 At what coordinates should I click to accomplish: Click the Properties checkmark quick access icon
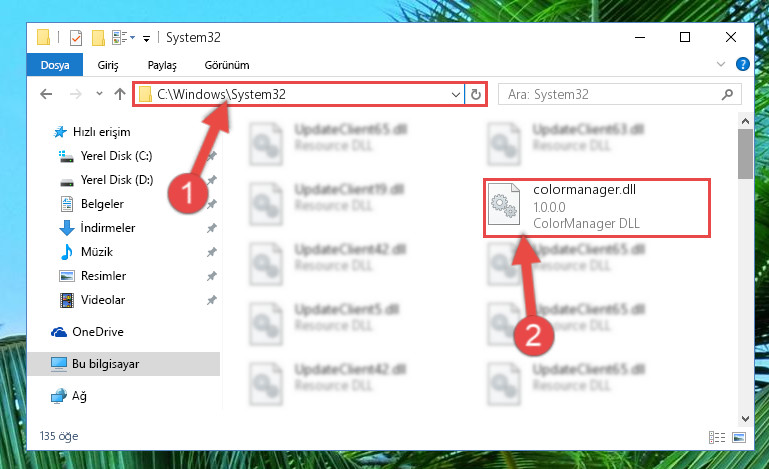(x=76, y=38)
